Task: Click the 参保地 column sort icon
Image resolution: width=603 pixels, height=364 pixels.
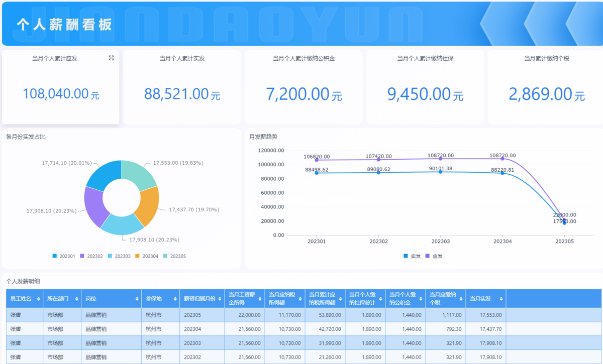Action: 175,299
